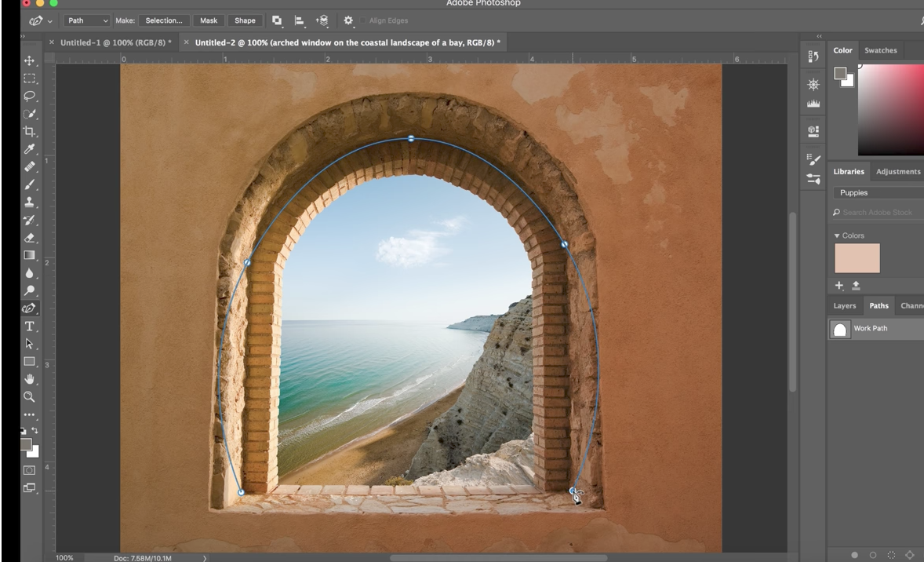The height and width of the screenshot is (562, 924).
Task: Switch to the Swatches tab
Action: [x=880, y=50]
